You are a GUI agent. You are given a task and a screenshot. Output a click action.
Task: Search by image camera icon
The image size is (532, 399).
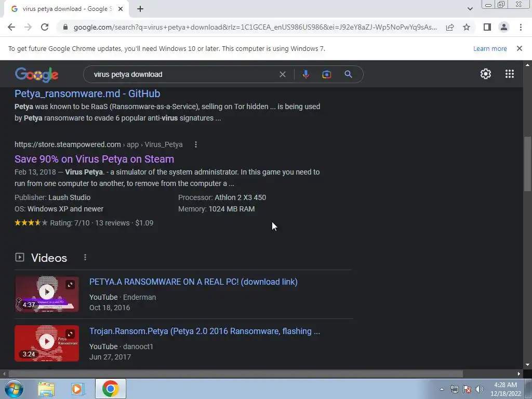pos(326,74)
